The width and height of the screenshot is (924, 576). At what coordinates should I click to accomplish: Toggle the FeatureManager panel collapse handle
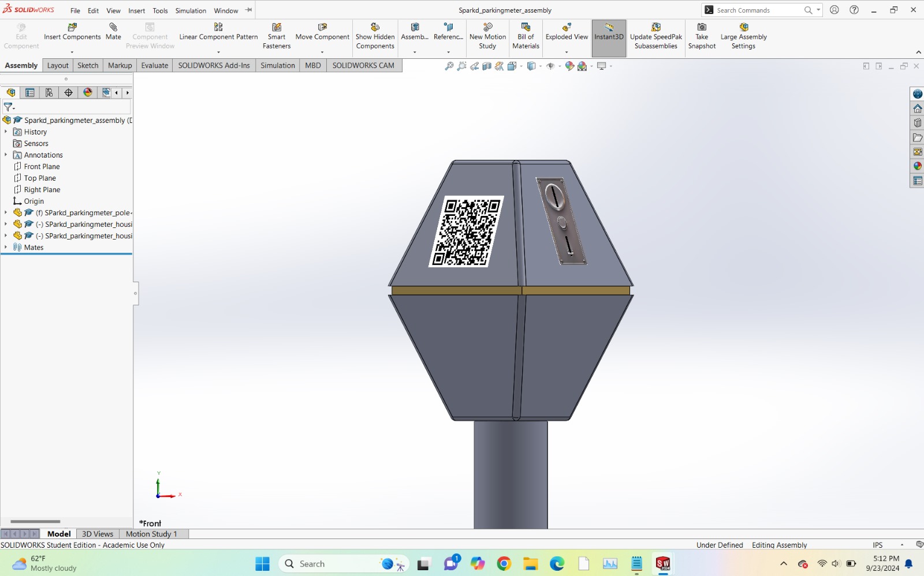[x=136, y=293]
